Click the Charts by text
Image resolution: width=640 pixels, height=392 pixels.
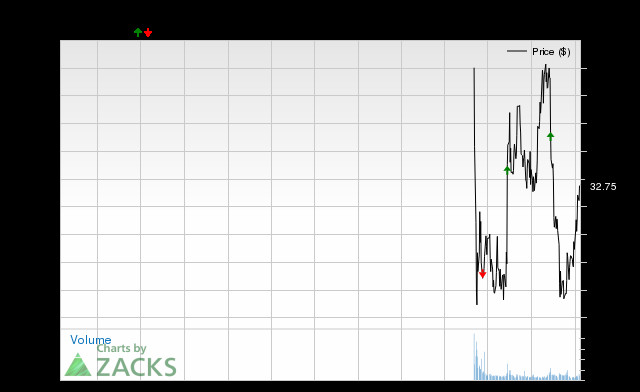(x=121, y=348)
